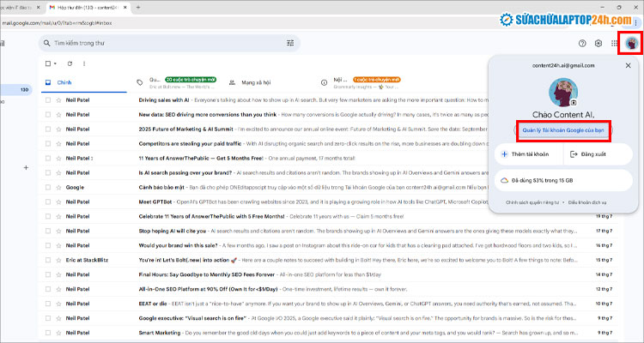Star 'Is AI search passing over your brand?' email
Image resolution: width=644 pixels, height=343 pixels.
58,172
